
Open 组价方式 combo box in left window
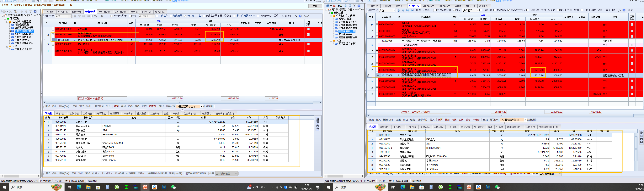(x=63, y=16)
